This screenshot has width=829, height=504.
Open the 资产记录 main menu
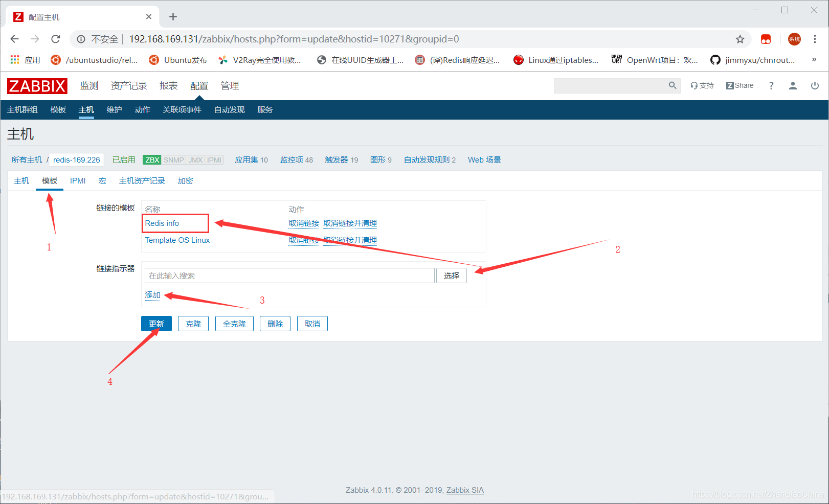[129, 86]
